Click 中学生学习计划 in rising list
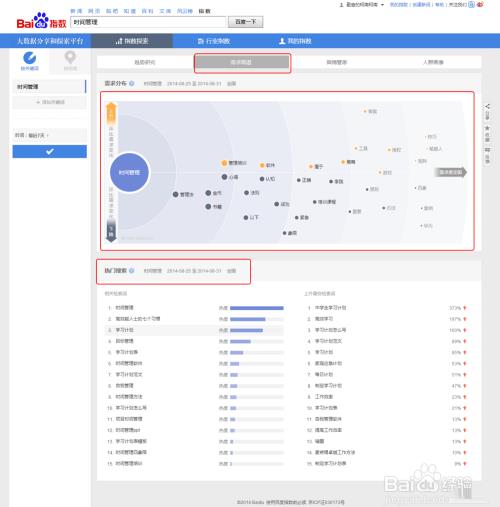Image resolution: width=500 pixels, height=507 pixels. point(331,308)
